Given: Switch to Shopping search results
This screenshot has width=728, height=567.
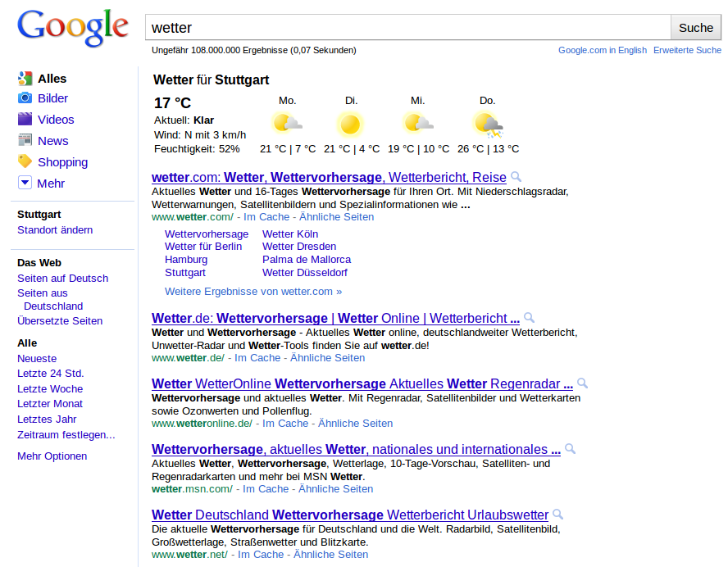Looking at the screenshot, I should (x=62, y=162).
